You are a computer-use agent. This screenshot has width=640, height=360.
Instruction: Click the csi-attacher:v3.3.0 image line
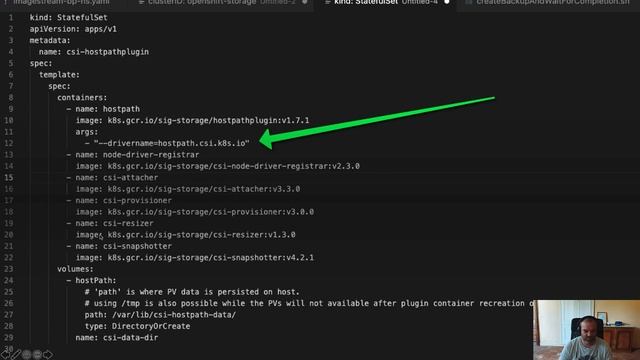188,189
